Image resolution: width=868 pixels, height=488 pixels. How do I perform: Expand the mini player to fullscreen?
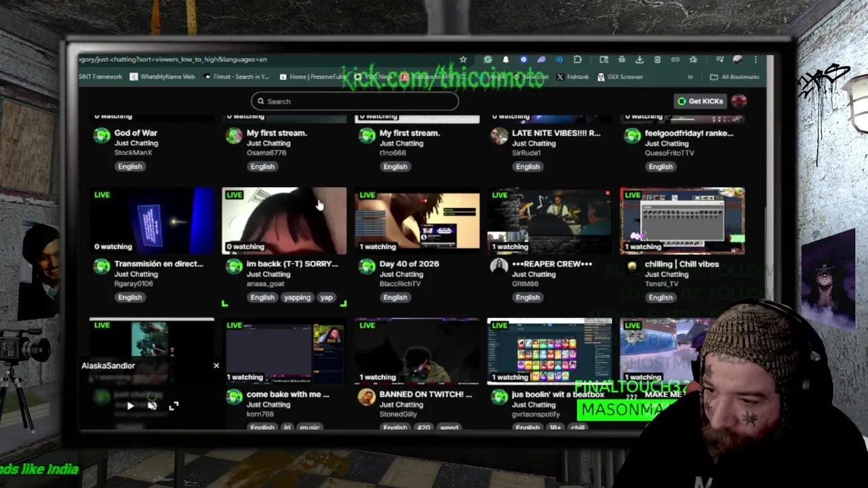[174, 406]
